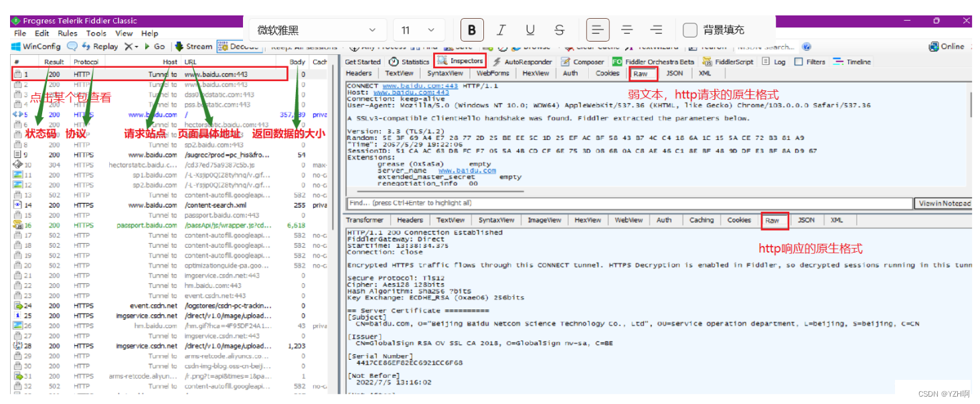Click 304 cached icon of session 10
980x404 pixels.
(x=18, y=165)
